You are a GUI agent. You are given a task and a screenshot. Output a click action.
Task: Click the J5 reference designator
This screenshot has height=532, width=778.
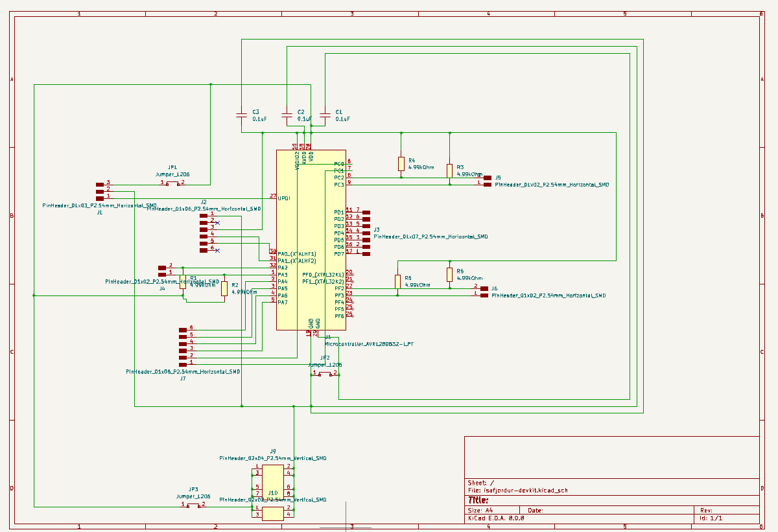pyautogui.click(x=498, y=178)
